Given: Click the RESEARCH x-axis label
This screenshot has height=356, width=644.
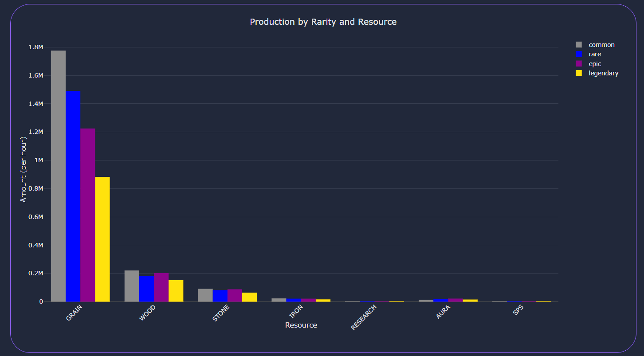Looking at the screenshot, I should (x=364, y=317).
